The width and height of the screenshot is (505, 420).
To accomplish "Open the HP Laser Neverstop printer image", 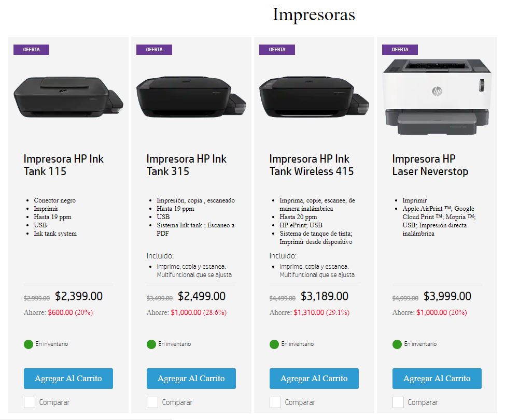I will point(437,97).
